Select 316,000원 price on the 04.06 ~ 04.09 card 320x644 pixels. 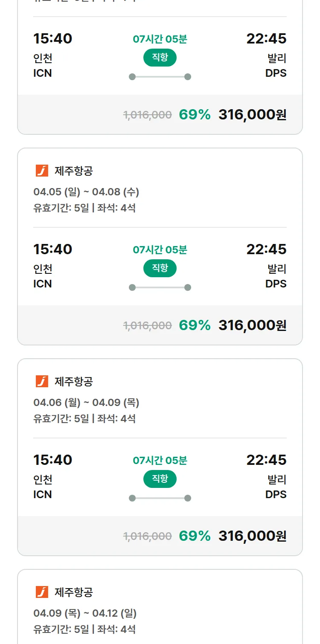252,536
